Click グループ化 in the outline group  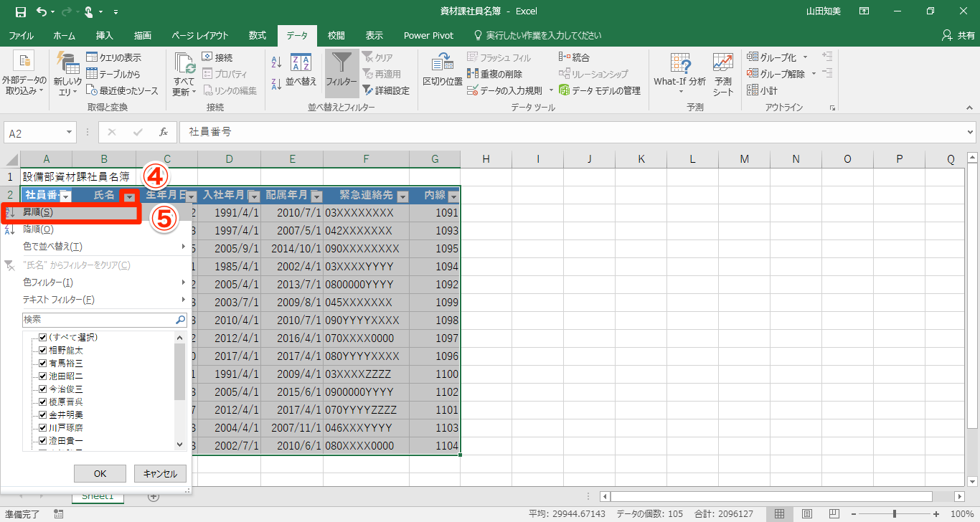[x=772, y=57]
